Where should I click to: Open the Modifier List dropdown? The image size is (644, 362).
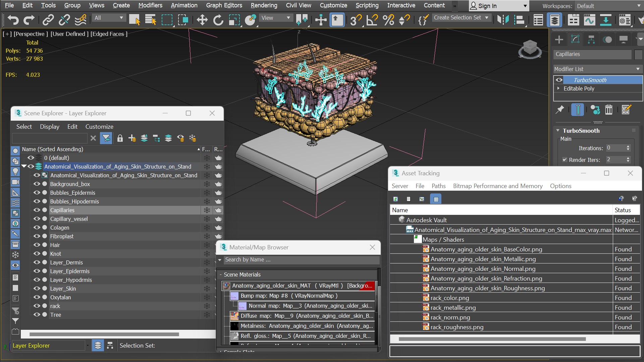pyautogui.click(x=598, y=69)
